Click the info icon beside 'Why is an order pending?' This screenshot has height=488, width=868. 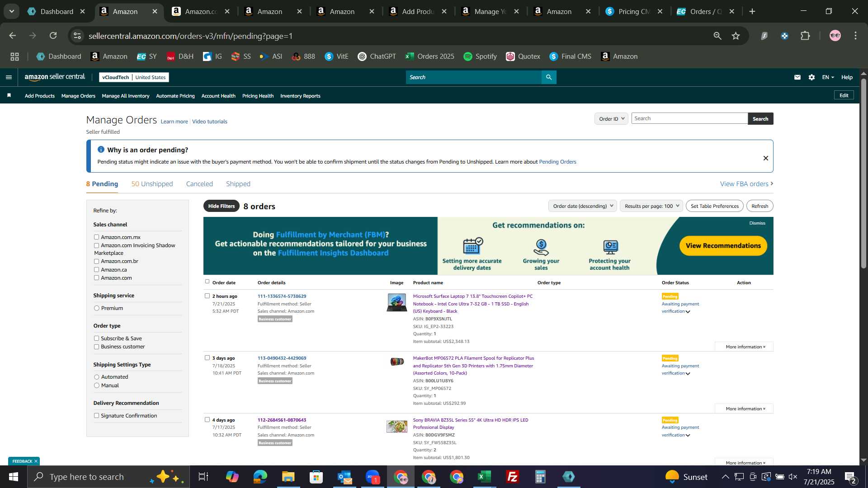tap(101, 150)
